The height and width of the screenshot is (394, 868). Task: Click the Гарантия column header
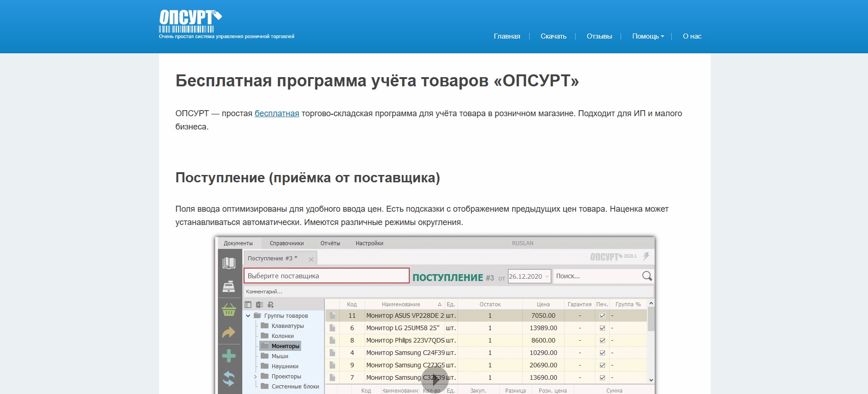tap(579, 304)
